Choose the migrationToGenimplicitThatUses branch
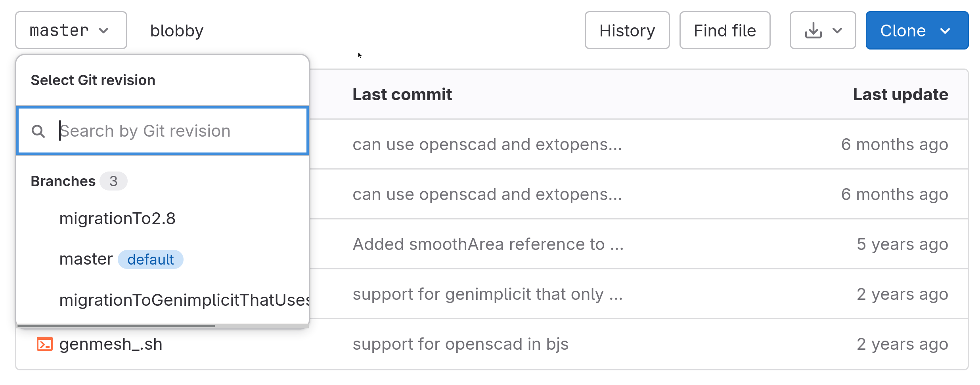 tap(184, 300)
